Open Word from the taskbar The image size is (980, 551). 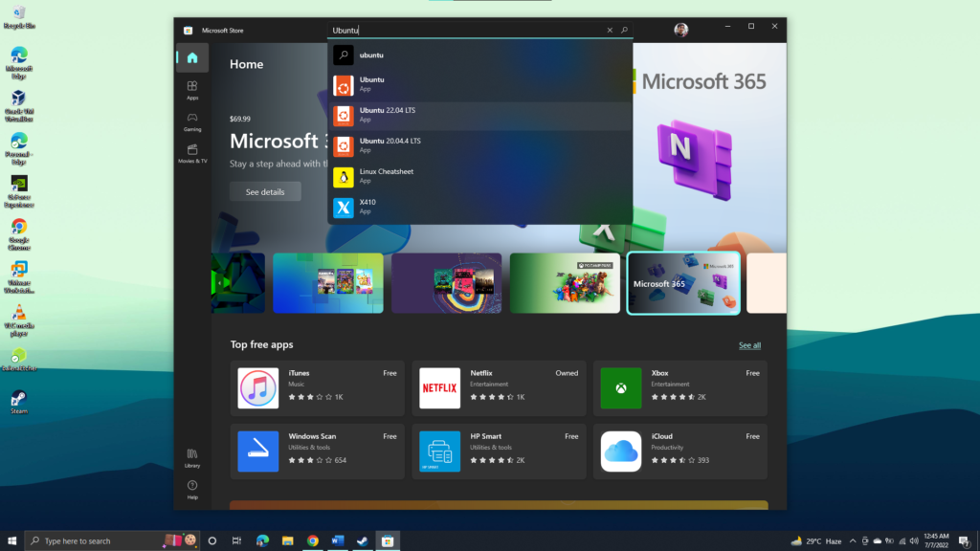(x=338, y=541)
